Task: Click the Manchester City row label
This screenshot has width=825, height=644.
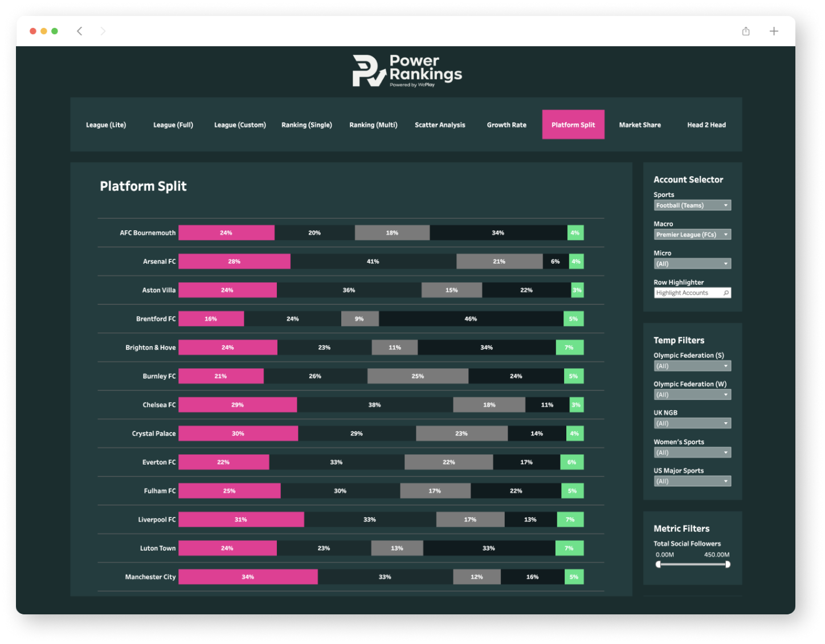Action: [x=150, y=577]
